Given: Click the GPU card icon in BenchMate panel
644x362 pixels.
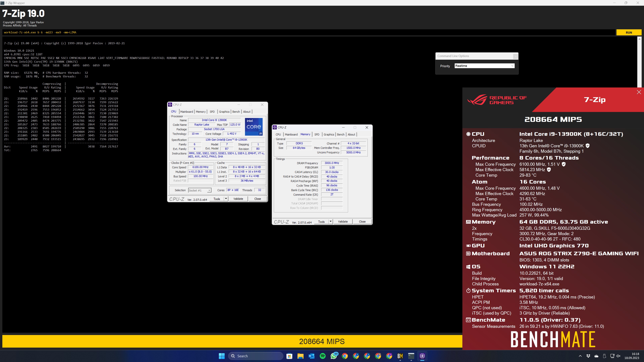Looking at the screenshot, I should (x=468, y=246).
